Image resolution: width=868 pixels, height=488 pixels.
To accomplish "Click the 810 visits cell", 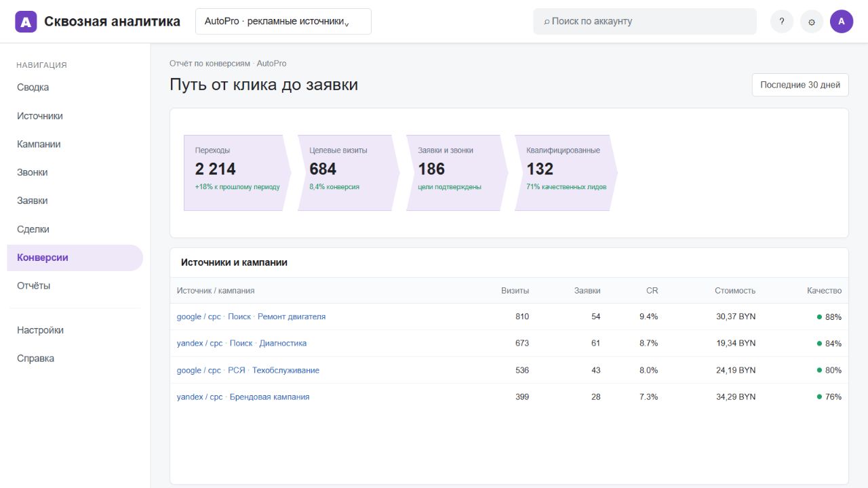I will click(522, 317).
